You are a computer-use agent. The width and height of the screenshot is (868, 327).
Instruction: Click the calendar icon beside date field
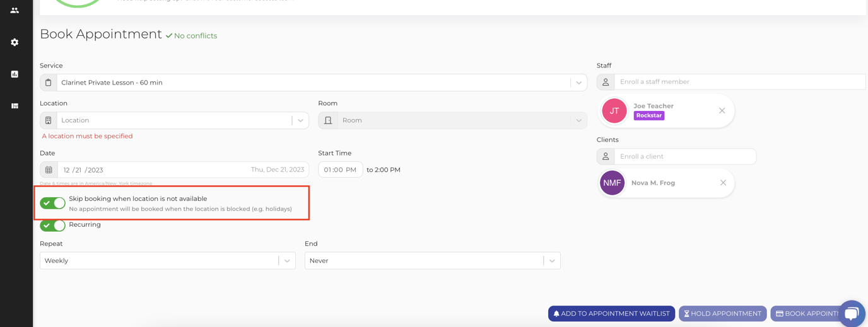pyautogui.click(x=49, y=170)
